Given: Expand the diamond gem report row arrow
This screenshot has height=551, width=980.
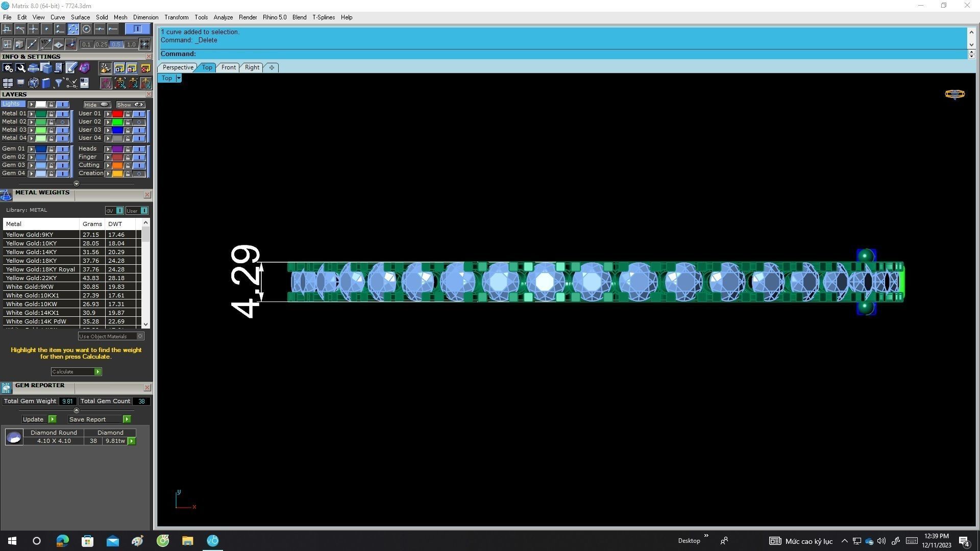Looking at the screenshot, I should point(132,441).
